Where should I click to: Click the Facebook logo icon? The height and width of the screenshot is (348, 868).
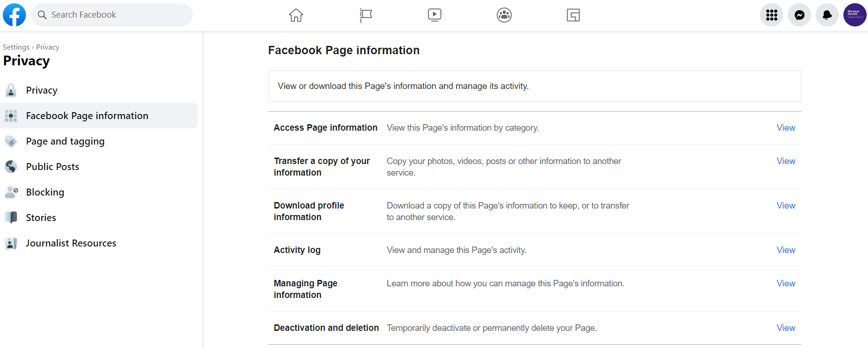point(14,15)
